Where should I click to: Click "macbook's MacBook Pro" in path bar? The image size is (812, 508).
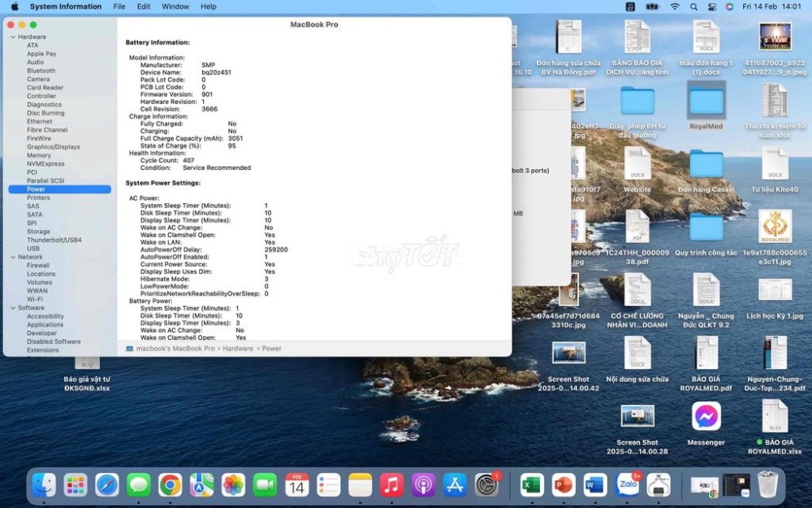(x=175, y=349)
